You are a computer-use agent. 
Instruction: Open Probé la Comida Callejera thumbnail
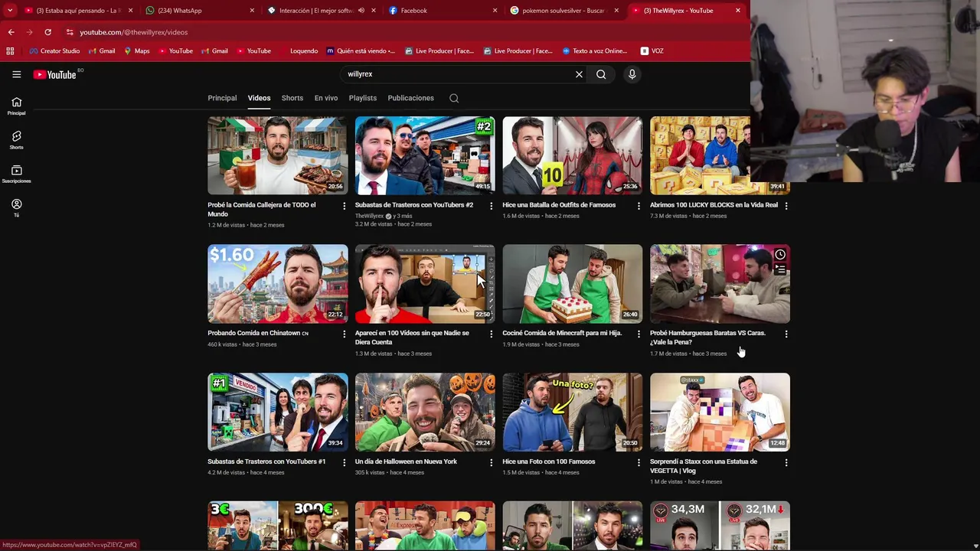click(x=277, y=155)
